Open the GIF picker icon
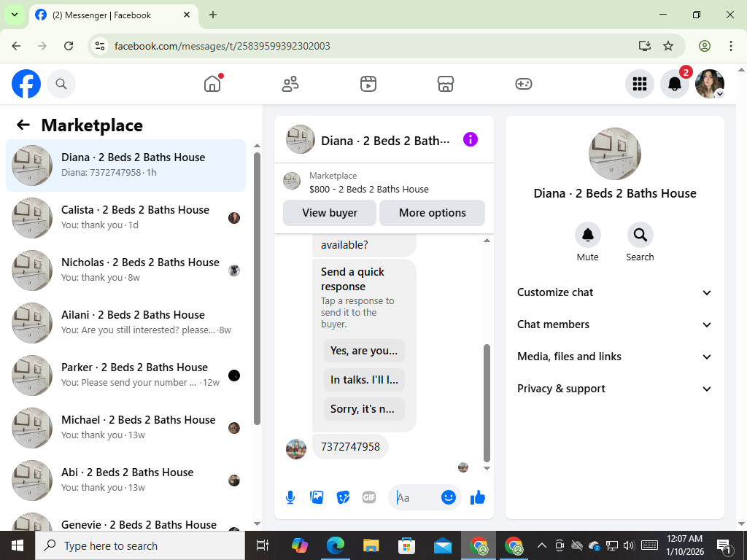Image resolution: width=747 pixels, height=560 pixels. pos(369,497)
